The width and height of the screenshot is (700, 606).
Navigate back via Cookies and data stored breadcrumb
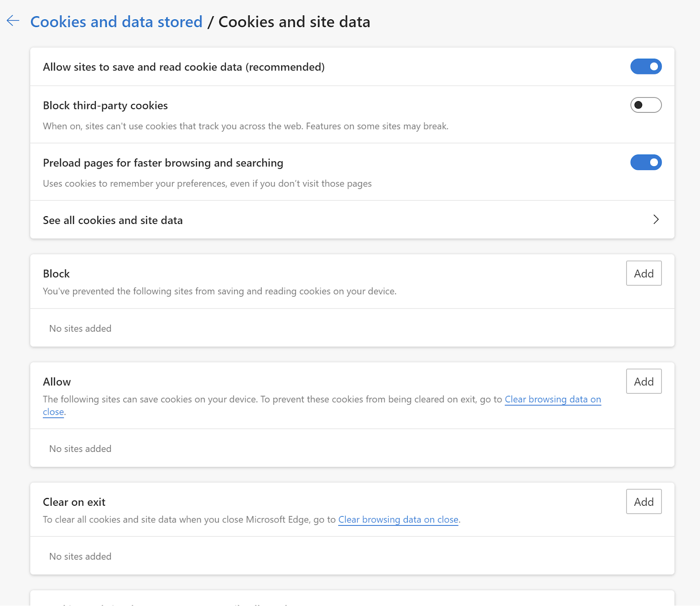coord(117,21)
